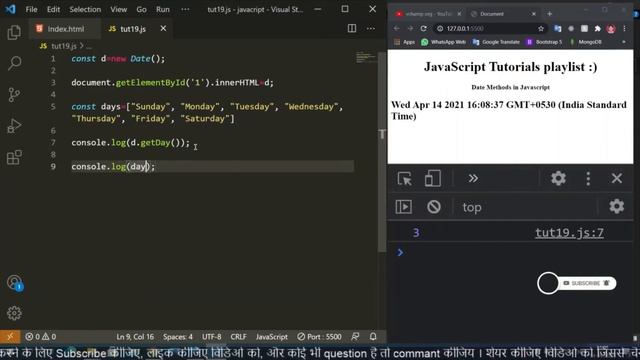Open notifications bell in status bar
640x360 pixels.
pos(373,337)
